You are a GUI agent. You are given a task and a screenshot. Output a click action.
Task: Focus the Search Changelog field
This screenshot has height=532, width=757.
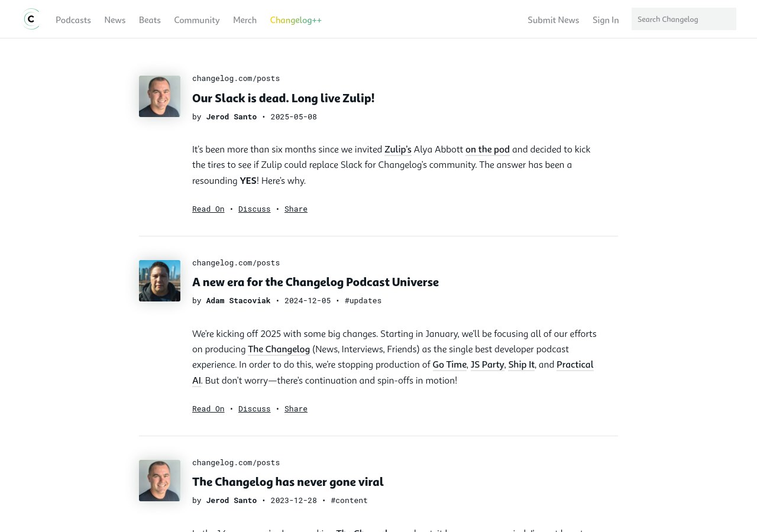[683, 19]
